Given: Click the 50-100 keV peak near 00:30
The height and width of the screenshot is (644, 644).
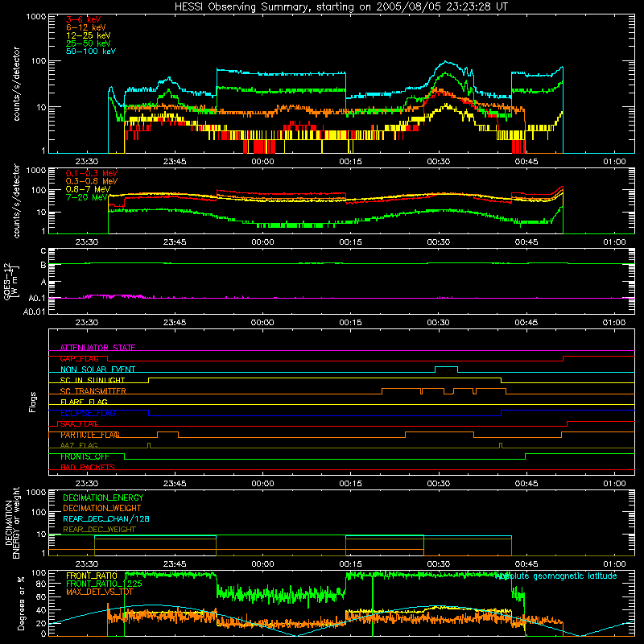Looking at the screenshot, I should (x=447, y=62).
